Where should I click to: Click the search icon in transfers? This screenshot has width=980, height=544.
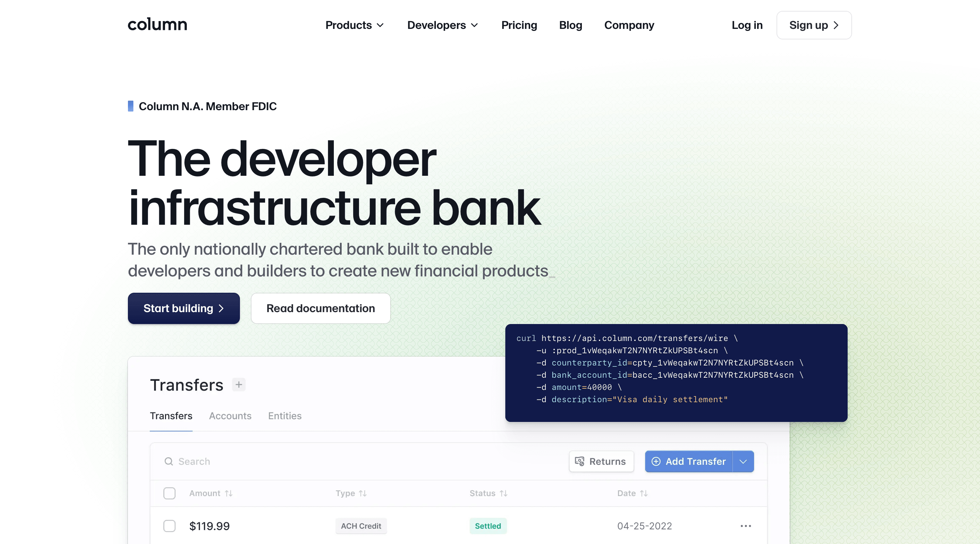[x=169, y=461]
